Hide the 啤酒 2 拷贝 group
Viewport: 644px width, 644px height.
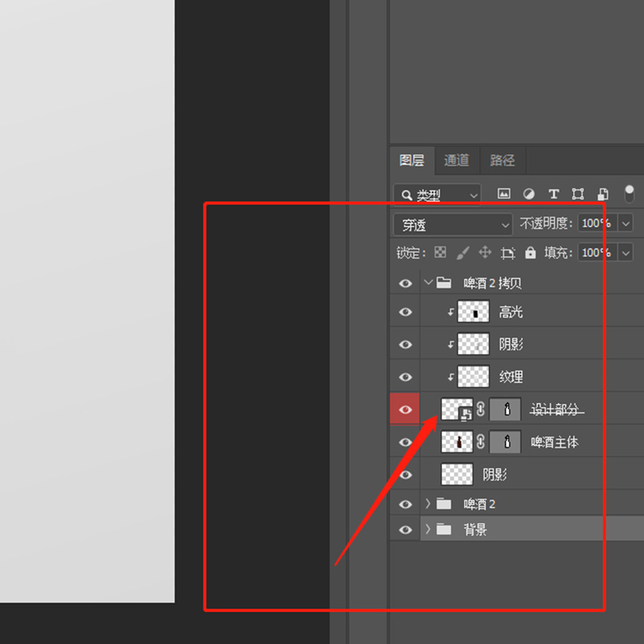pos(406,283)
